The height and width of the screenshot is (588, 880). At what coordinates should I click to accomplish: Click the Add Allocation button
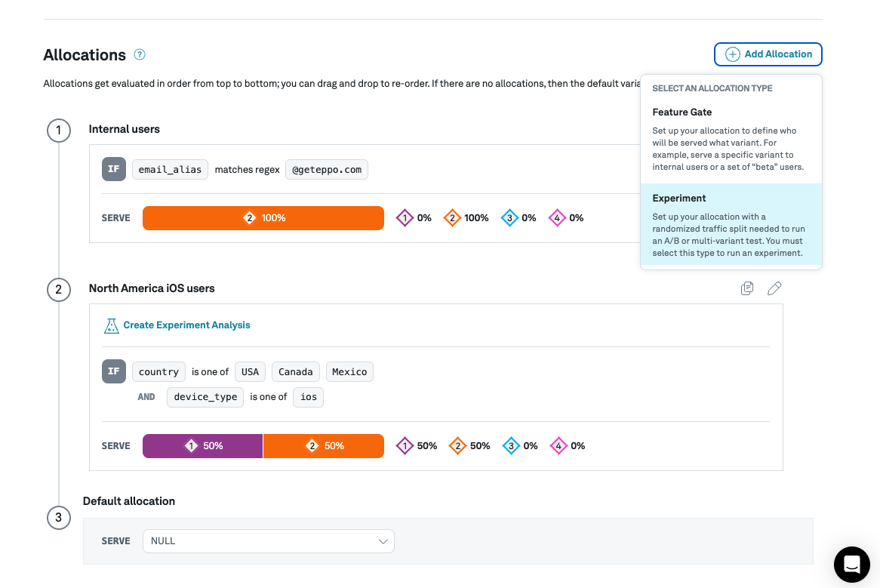(768, 54)
